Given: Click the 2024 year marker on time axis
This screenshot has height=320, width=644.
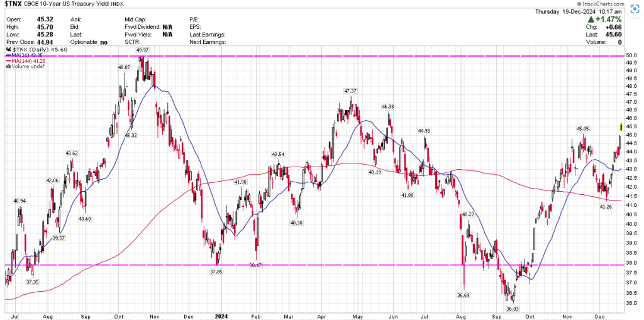Looking at the screenshot, I should coord(221,317).
